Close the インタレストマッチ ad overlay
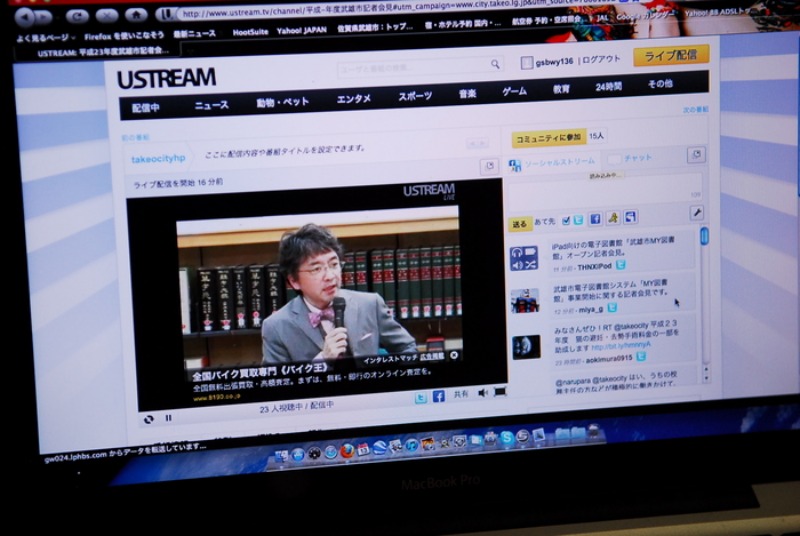Viewport: 800px width, 536px height. pyautogui.click(x=454, y=355)
